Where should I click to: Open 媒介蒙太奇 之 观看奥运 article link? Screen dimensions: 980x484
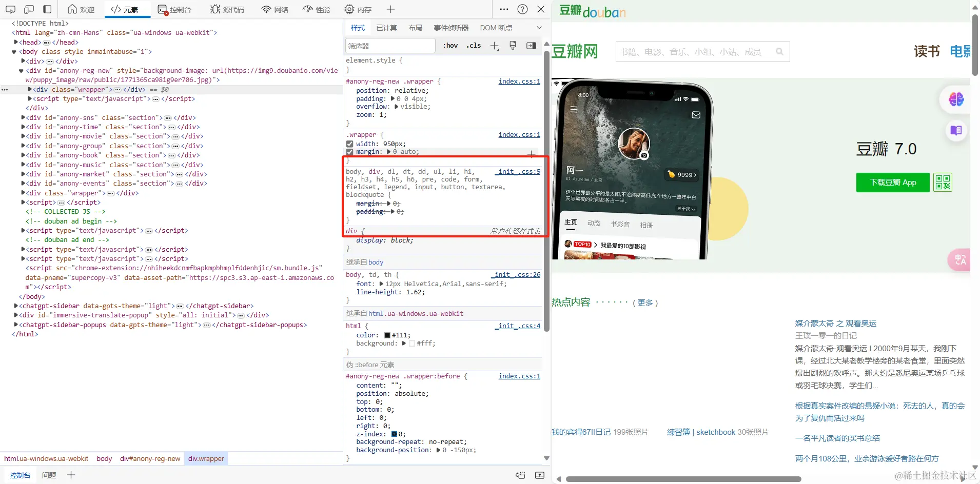tap(836, 323)
